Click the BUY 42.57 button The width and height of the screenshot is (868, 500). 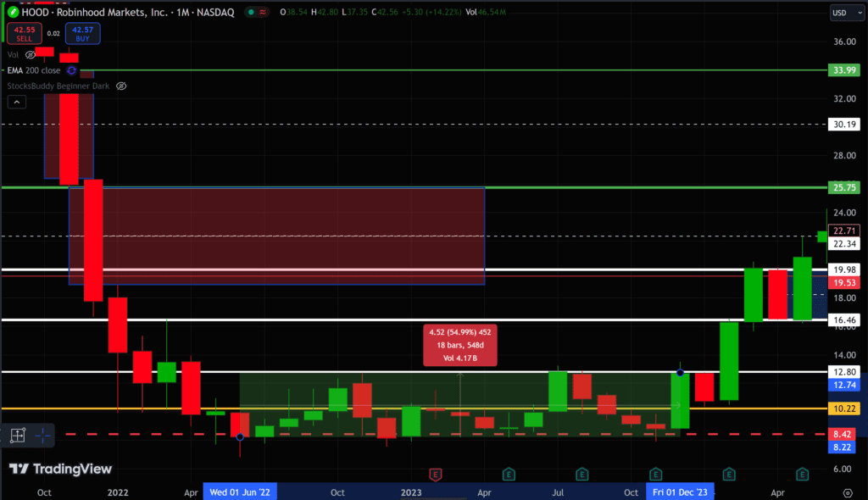pyautogui.click(x=82, y=34)
